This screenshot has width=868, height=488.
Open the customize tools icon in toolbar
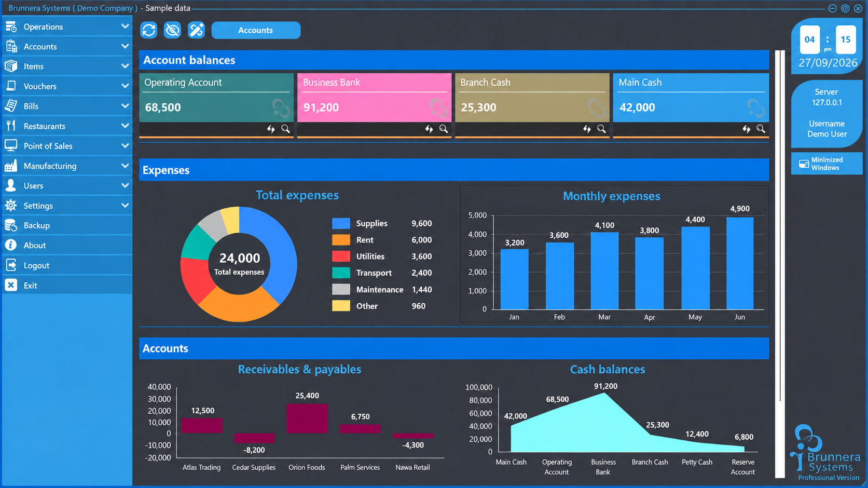(196, 30)
